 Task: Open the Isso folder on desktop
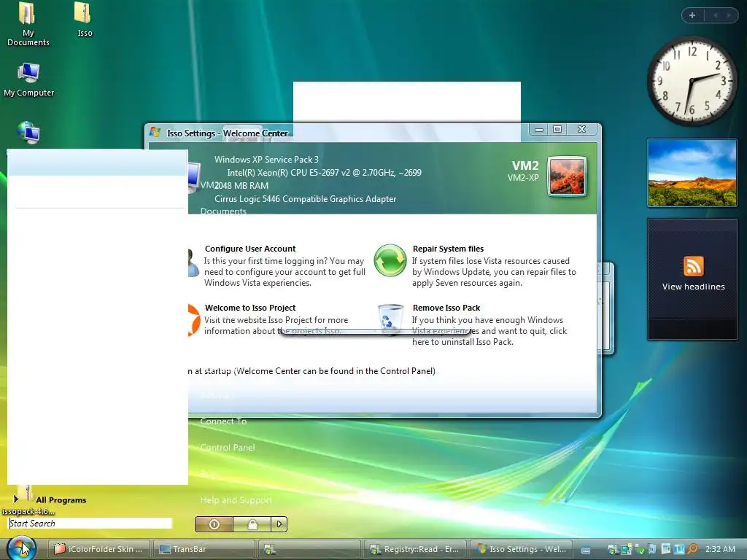tap(85, 19)
